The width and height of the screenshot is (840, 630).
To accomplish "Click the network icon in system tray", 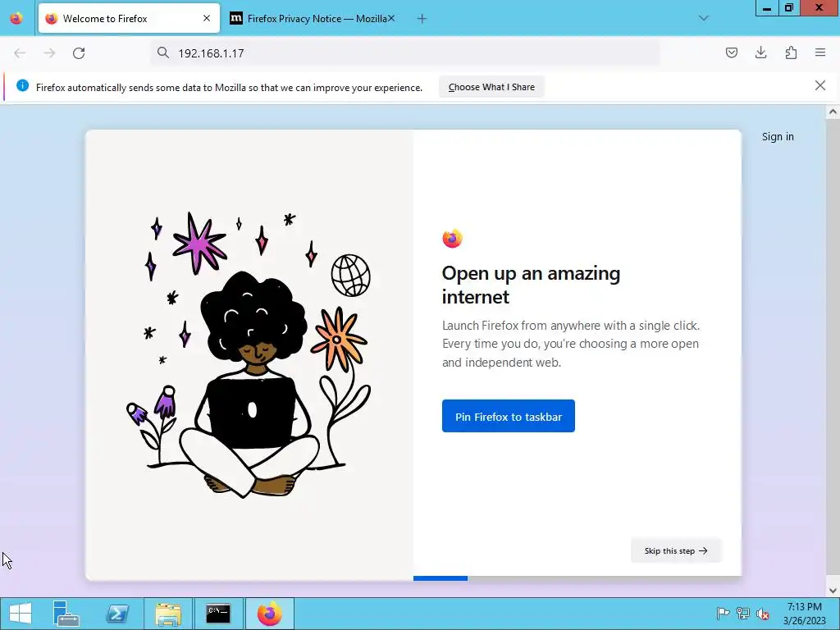I will click(x=743, y=614).
